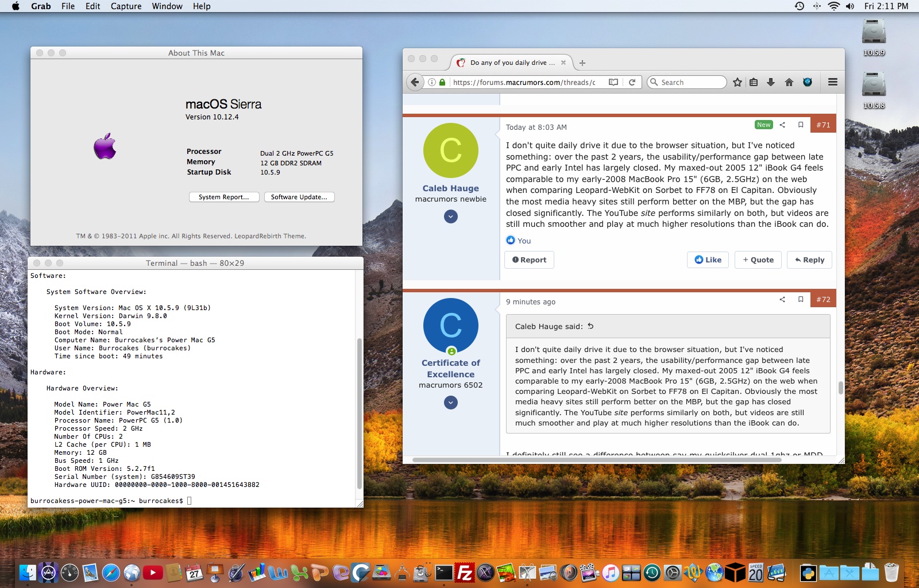919x588 pixels.
Task: Bookmark post #72
Action: [801, 299]
